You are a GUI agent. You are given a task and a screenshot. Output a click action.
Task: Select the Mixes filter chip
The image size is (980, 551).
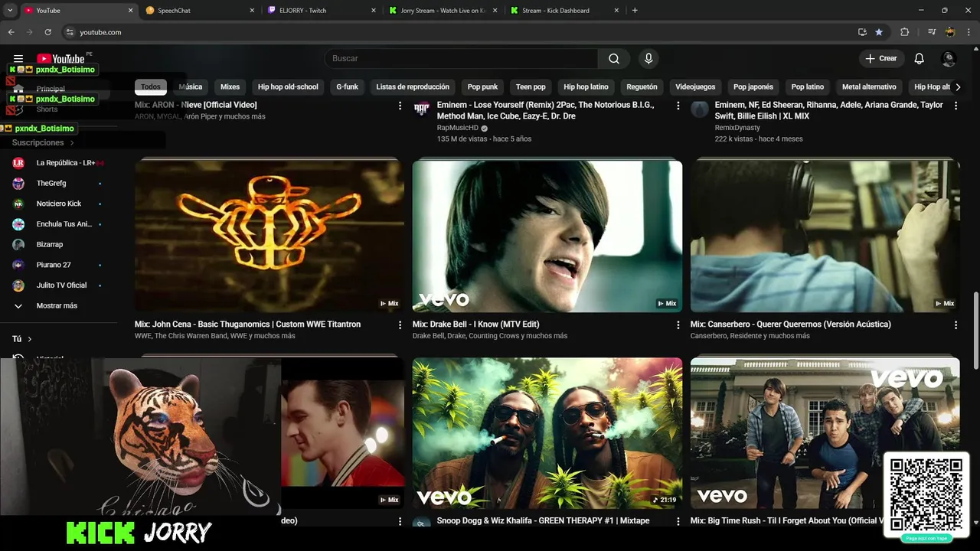point(230,87)
